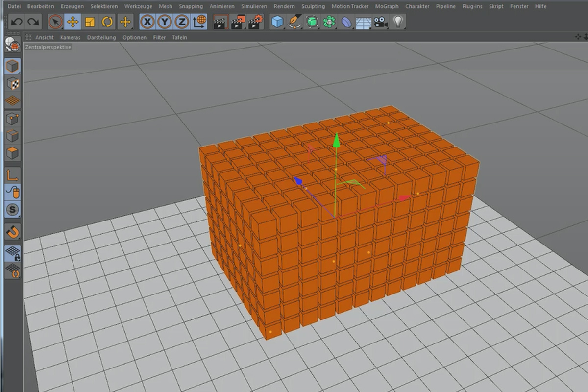The width and height of the screenshot is (588, 392).
Task: Toggle locked workplane grid icon
Action: (13, 253)
